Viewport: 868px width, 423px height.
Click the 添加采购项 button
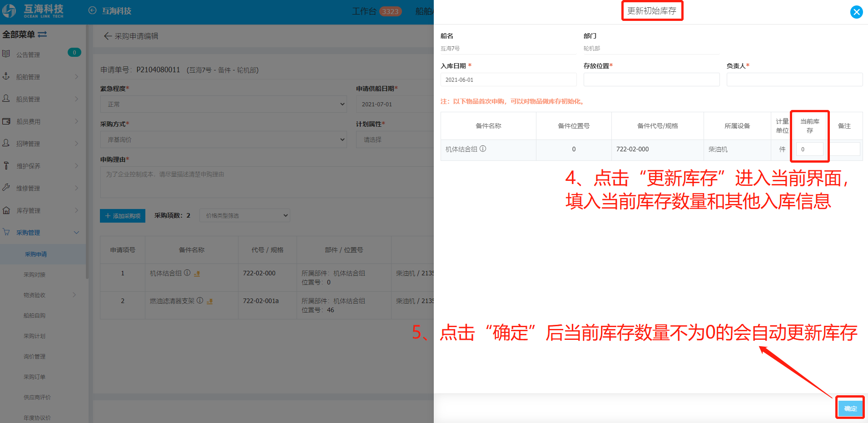(123, 215)
